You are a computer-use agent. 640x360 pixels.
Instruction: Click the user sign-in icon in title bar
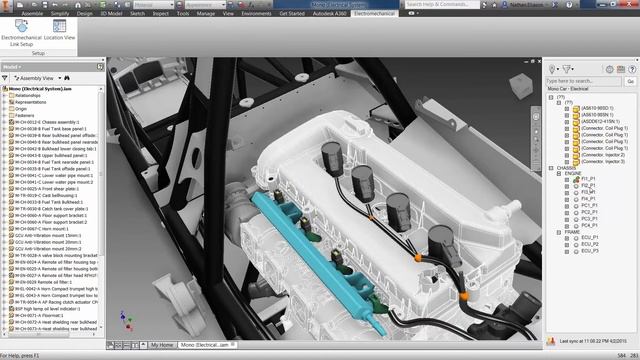pyautogui.click(x=504, y=5)
